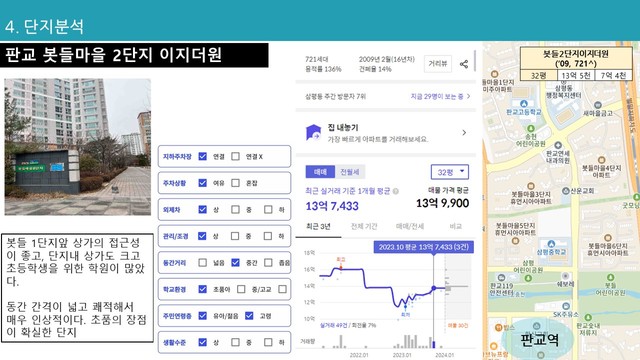
Task: Check the 지하주차장 연결 X box
Action: pos(236,156)
